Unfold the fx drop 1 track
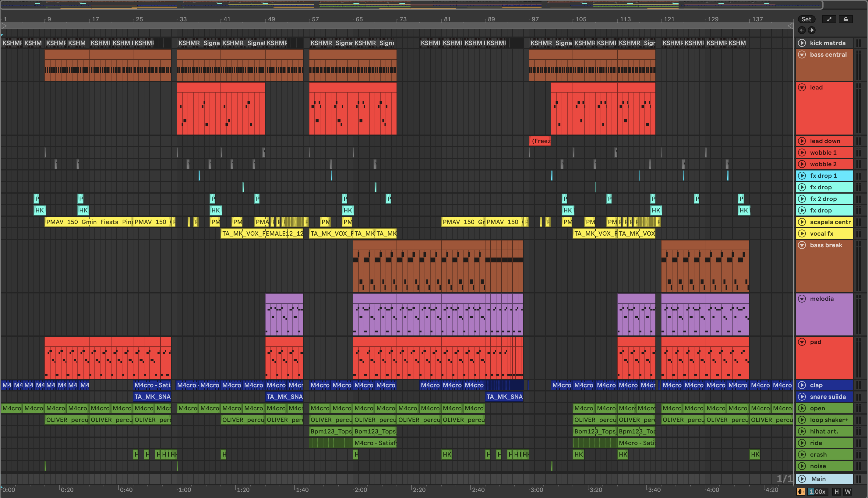 (802, 176)
